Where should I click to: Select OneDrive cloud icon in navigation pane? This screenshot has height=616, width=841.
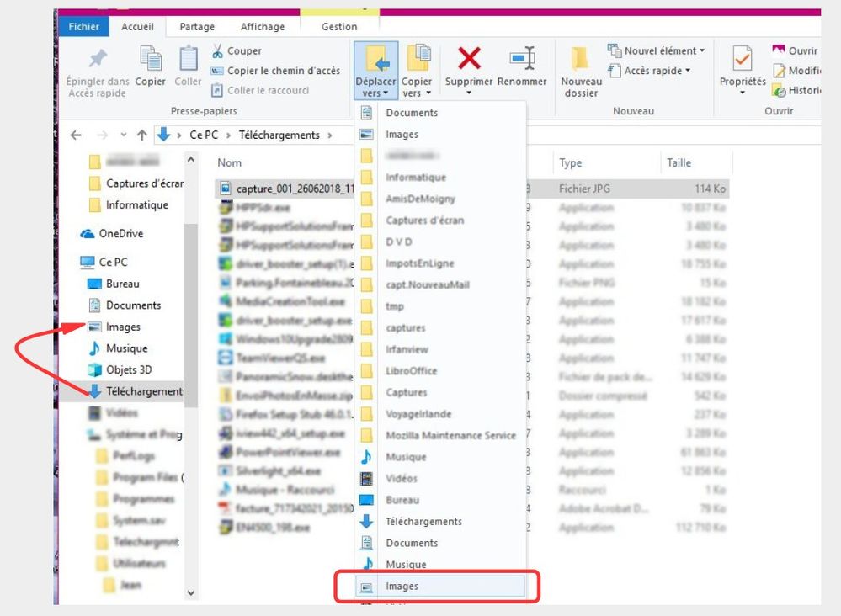click(88, 234)
